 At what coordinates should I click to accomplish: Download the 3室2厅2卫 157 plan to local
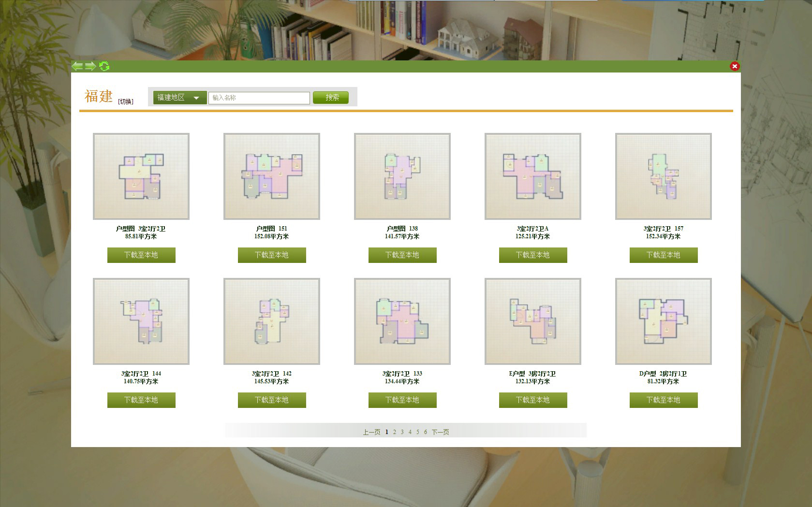tap(664, 255)
